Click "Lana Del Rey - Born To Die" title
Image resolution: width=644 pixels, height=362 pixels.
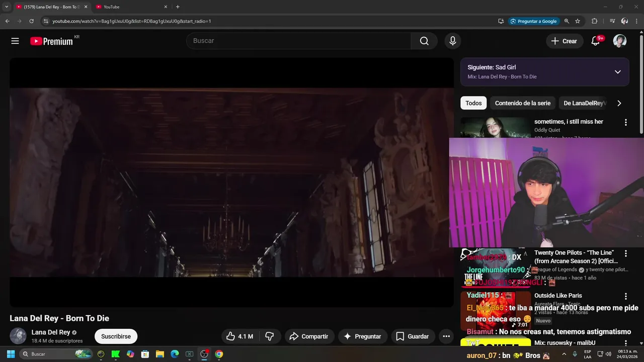(59, 318)
